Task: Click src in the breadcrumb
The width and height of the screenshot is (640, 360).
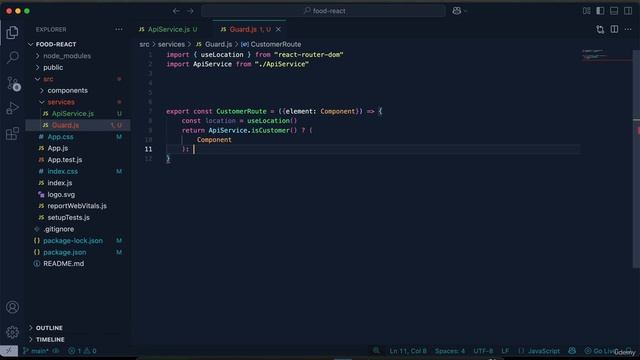Action: tap(144, 44)
